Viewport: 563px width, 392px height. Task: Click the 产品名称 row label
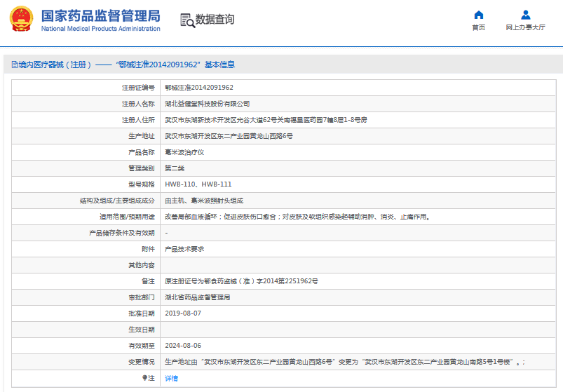click(x=142, y=152)
